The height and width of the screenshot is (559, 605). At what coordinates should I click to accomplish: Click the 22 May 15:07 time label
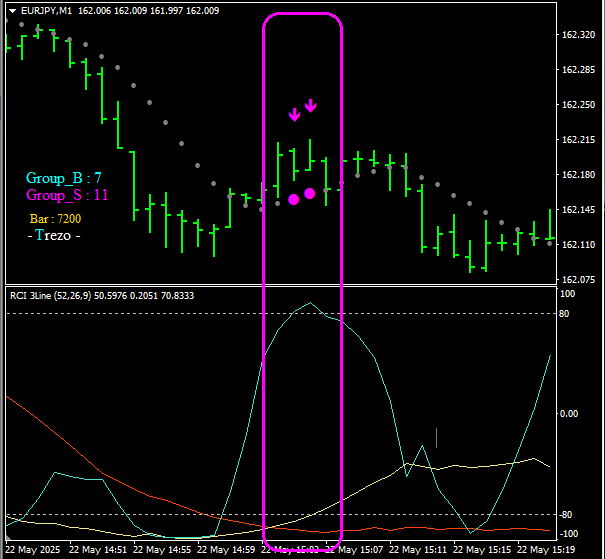[x=355, y=549]
